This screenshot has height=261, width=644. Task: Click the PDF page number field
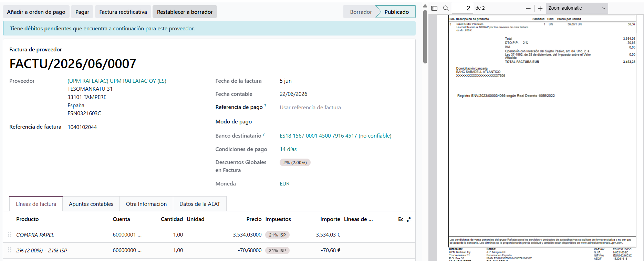tap(462, 8)
